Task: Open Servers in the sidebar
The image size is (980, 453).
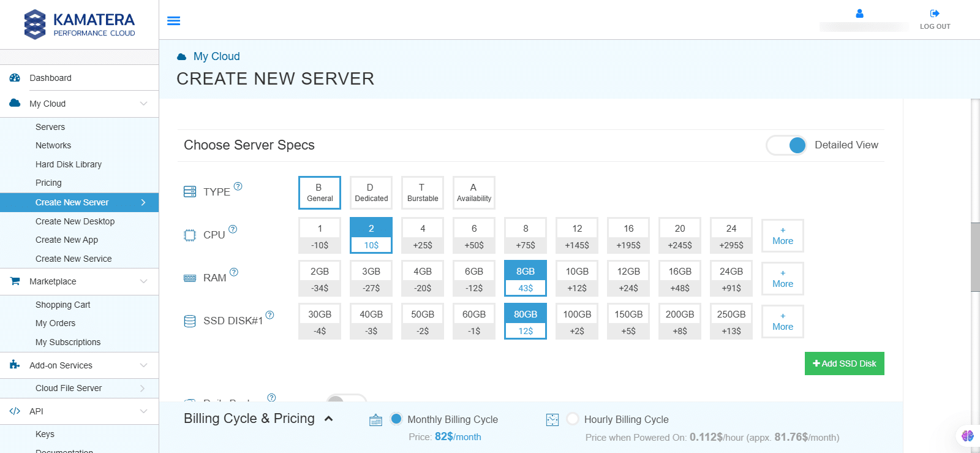Action: [50, 127]
